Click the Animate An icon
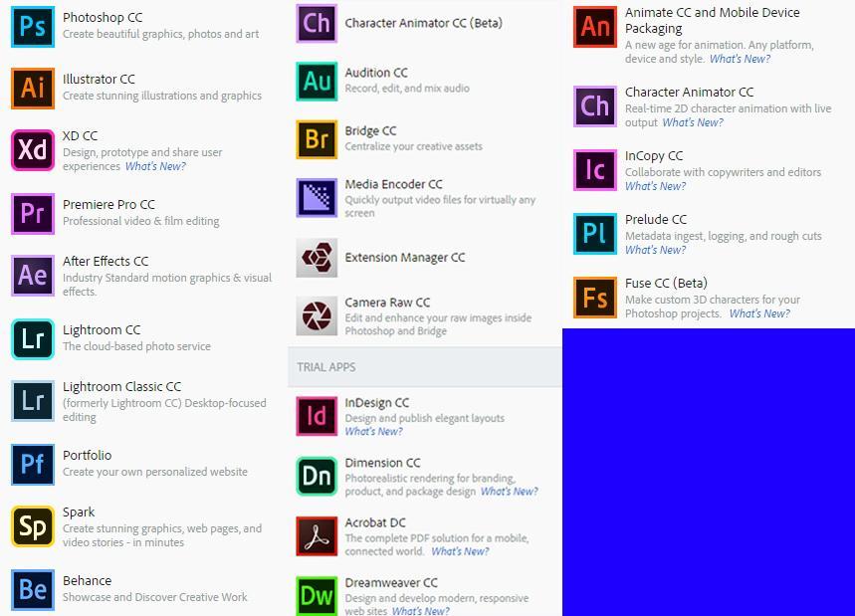The image size is (855, 616). coord(595,26)
